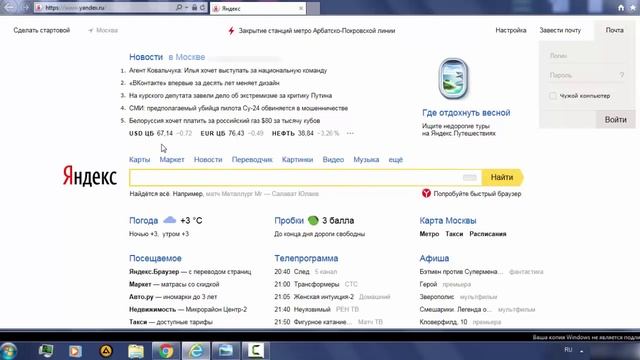Screen dimensions: 640x360
Task: Click the Windows Start button
Action: tap(9, 351)
